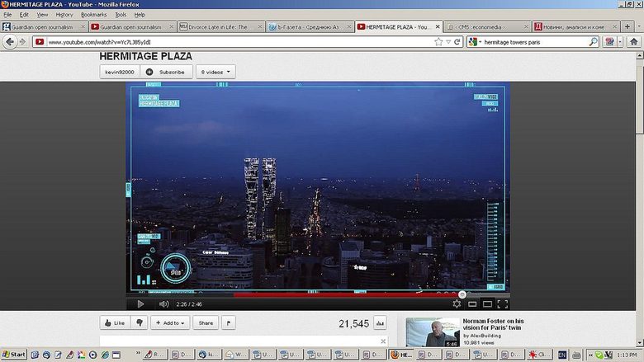Click the URL address field

(x=240, y=42)
